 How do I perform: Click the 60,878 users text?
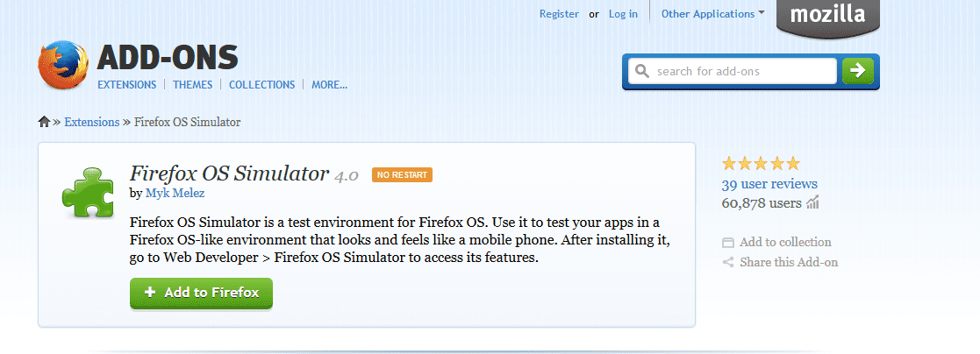pyautogui.click(x=762, y=203)
